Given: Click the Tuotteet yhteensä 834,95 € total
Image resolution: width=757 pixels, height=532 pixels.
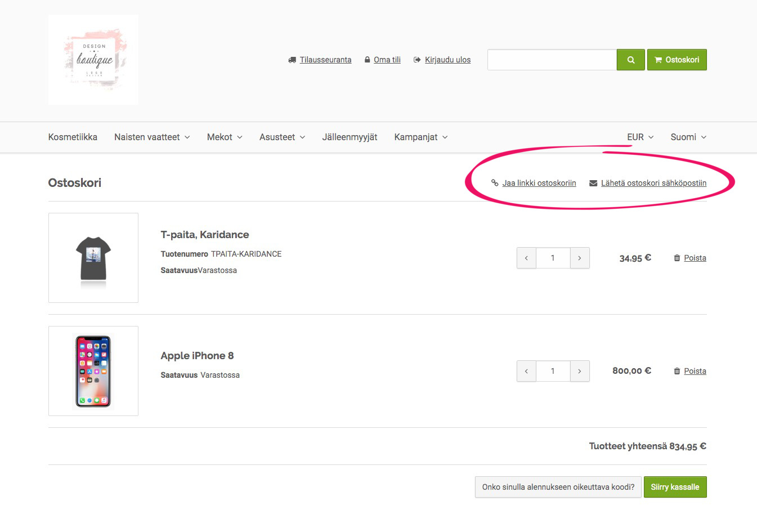Looking at the screenshot, I should (647, 446).
